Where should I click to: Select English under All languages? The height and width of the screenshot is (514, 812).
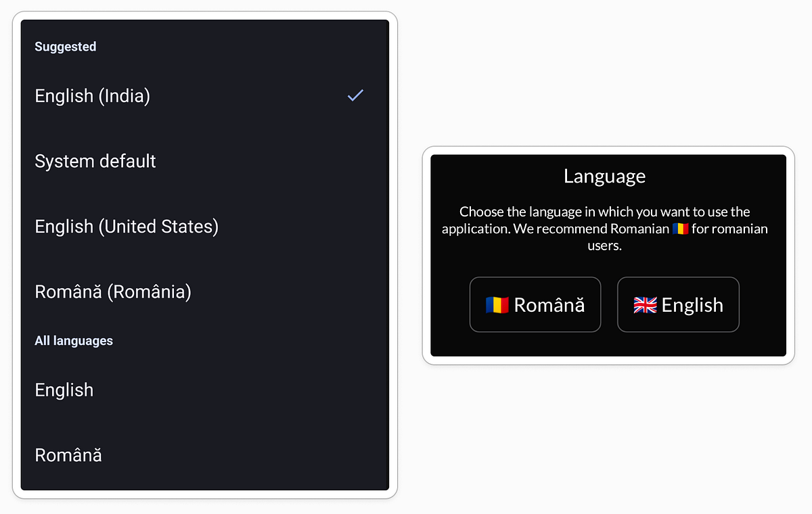click(64, 390)
